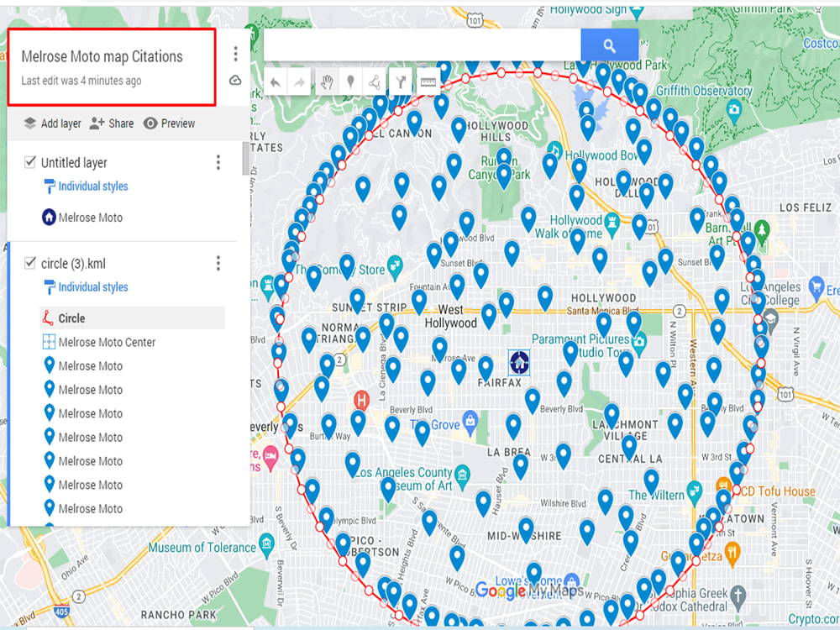Select the Melrose Moto Center item
This screenshot has height=630, width=840.
pos(107,342)
